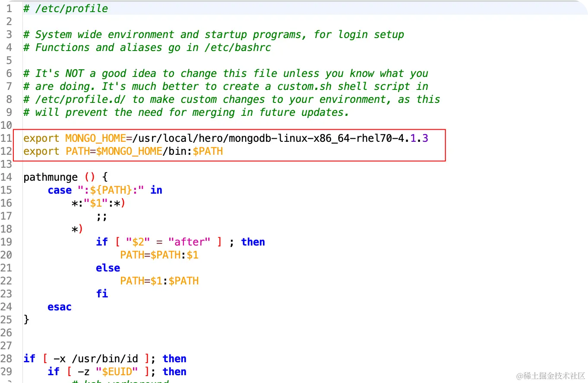Click line number 27 in the gutter
Image resolution: width=588 pixels, height=383 pixels.
click(6, 346)
